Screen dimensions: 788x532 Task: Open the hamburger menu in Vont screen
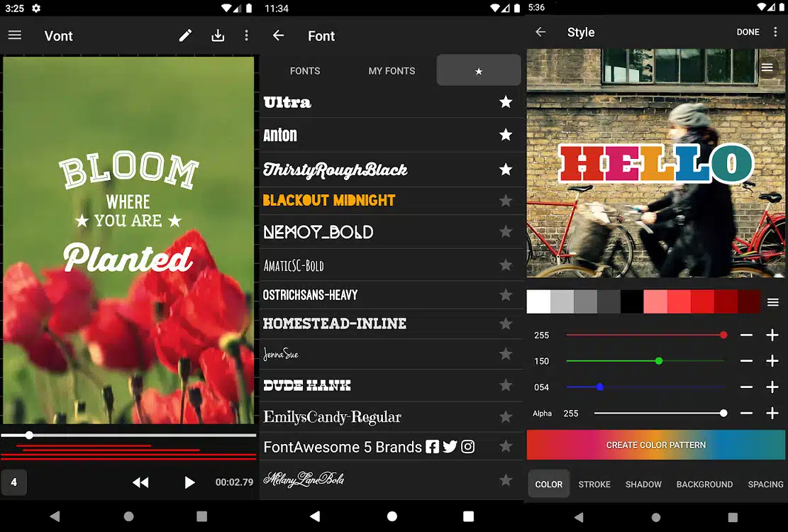(15, 35)
